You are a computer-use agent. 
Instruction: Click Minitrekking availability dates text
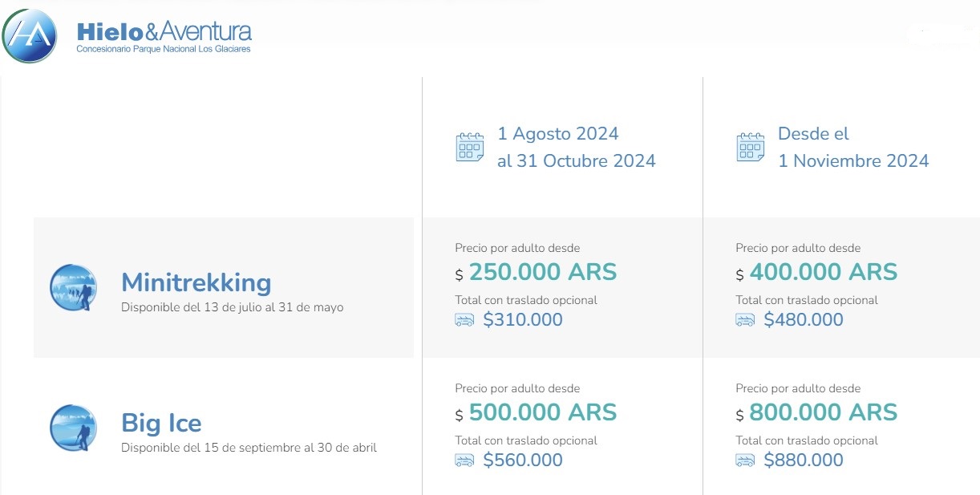coord(232,307)
